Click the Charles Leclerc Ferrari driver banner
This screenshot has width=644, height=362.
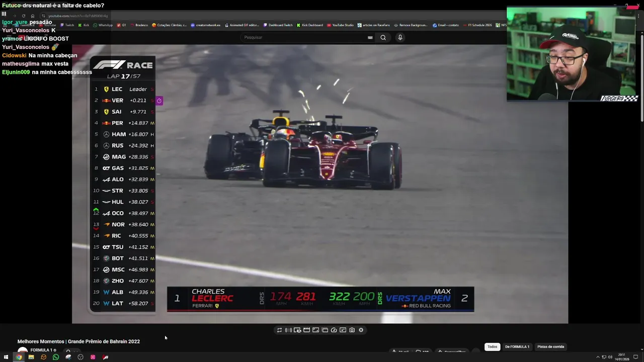(x=215, y=299)
